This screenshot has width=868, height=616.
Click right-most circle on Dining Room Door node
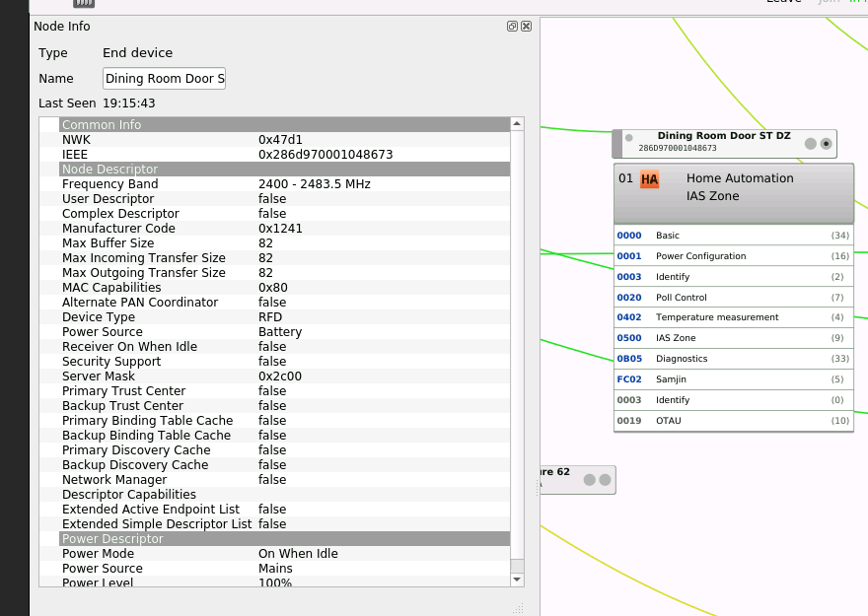coord(826,144)
